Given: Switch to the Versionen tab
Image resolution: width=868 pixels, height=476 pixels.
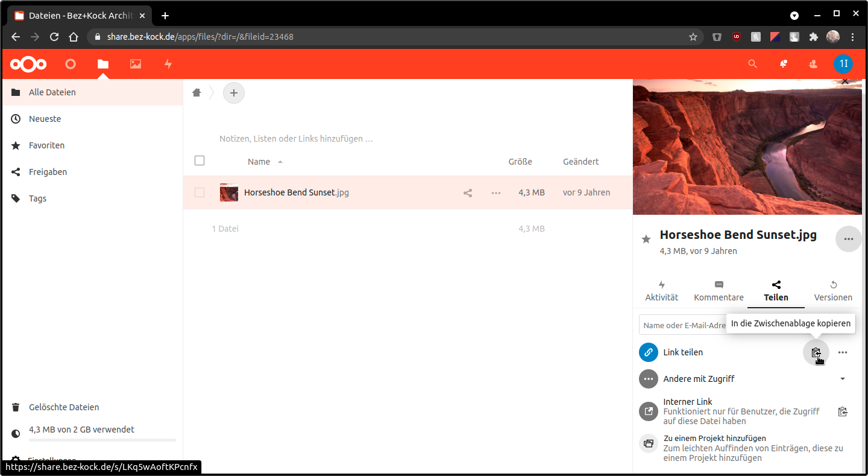Looking at the screenshot, I should coord(833,291).
